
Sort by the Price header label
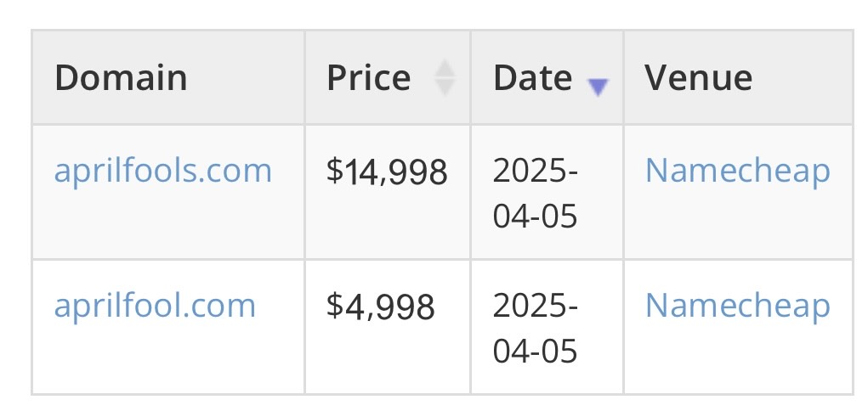368,78
